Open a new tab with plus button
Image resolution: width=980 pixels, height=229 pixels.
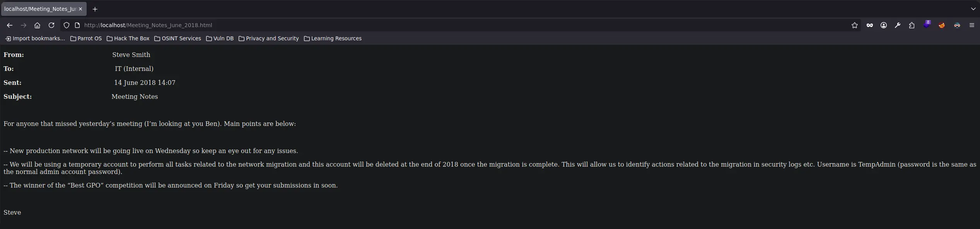tap(95, 9)
